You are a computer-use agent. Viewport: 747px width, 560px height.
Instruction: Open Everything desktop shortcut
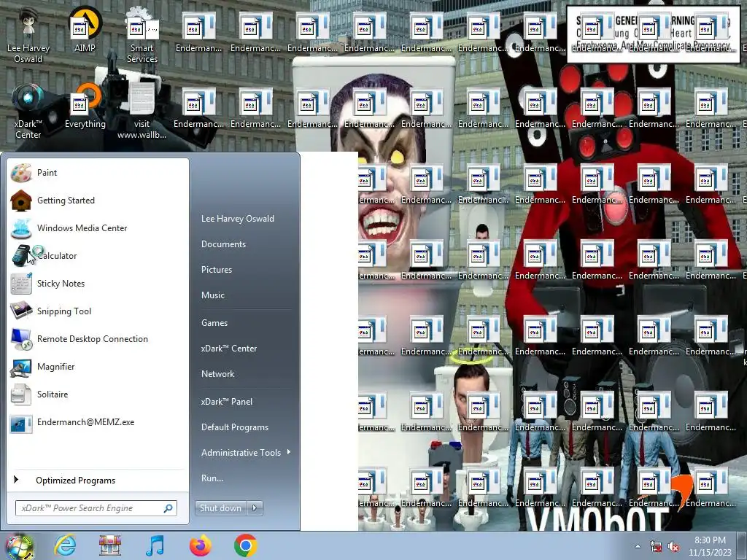pyautogui.click(x=85, y=106)
